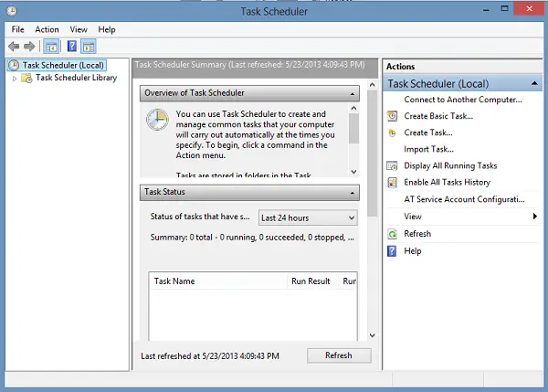
Task: Click the Display All Running Tasks icon
Action: pyautogui.click(x=392, y=165)
